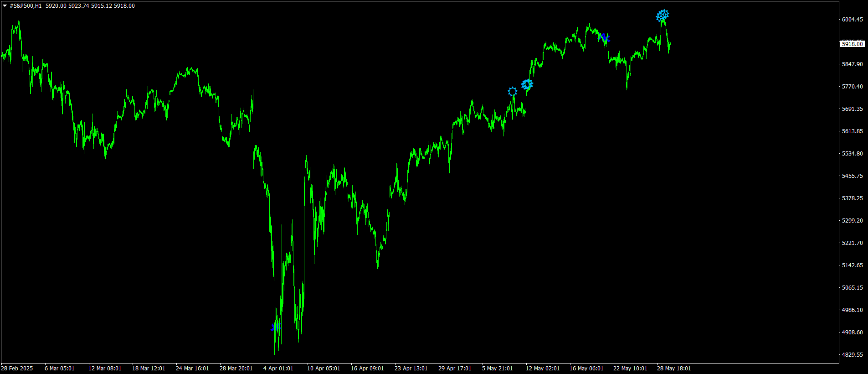Click the light-blue sun marker cluster at the chart's highest peak
This screenshot has height=374, width=868.
[663, 16]
